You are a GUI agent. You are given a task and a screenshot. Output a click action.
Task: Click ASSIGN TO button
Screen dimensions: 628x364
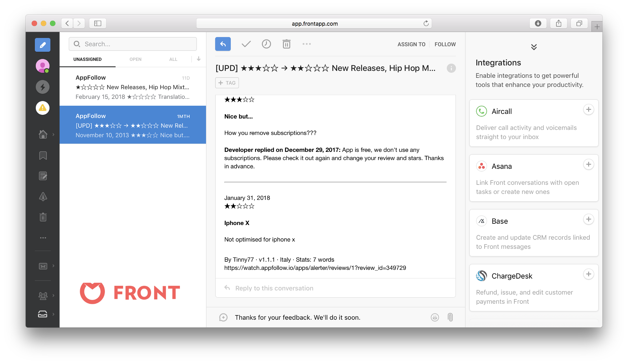[411, 44]
